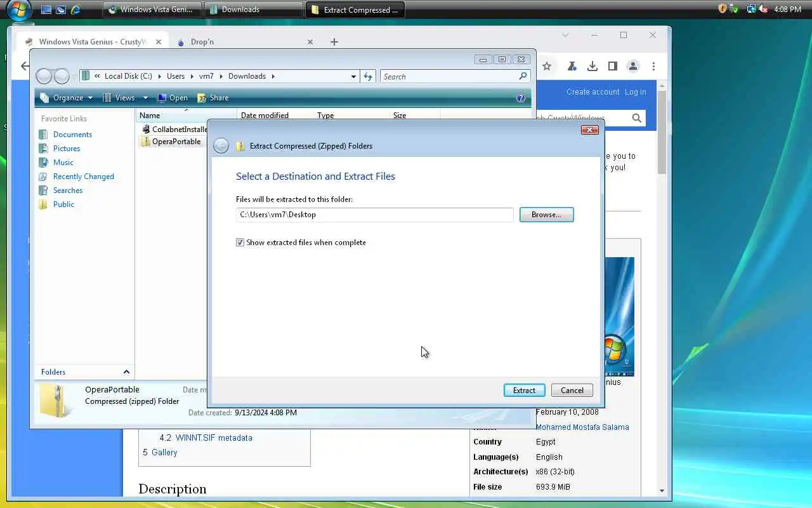Launch Internet Explorer from quick launch
The height and width of the screenshot is (508, 812).
coord(76,10)
